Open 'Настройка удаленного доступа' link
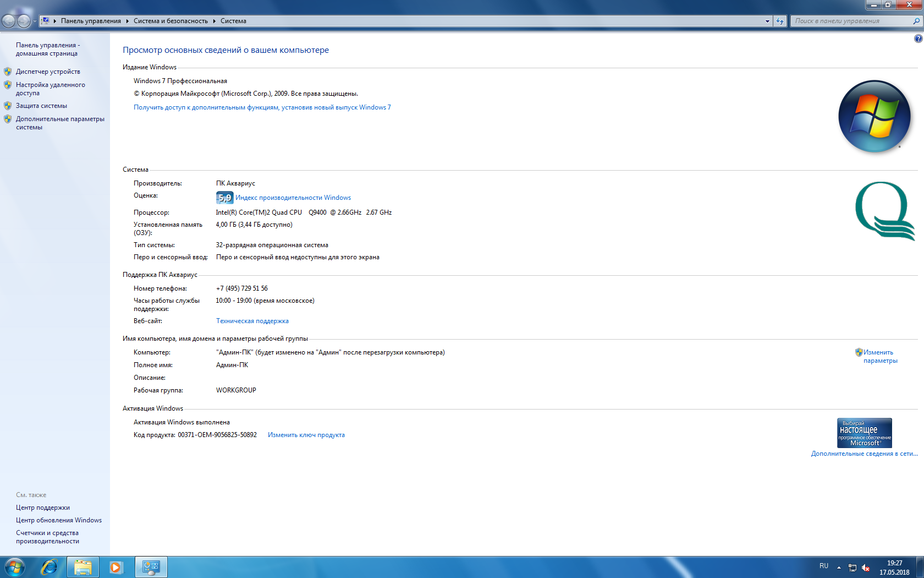 coord(50,89)
